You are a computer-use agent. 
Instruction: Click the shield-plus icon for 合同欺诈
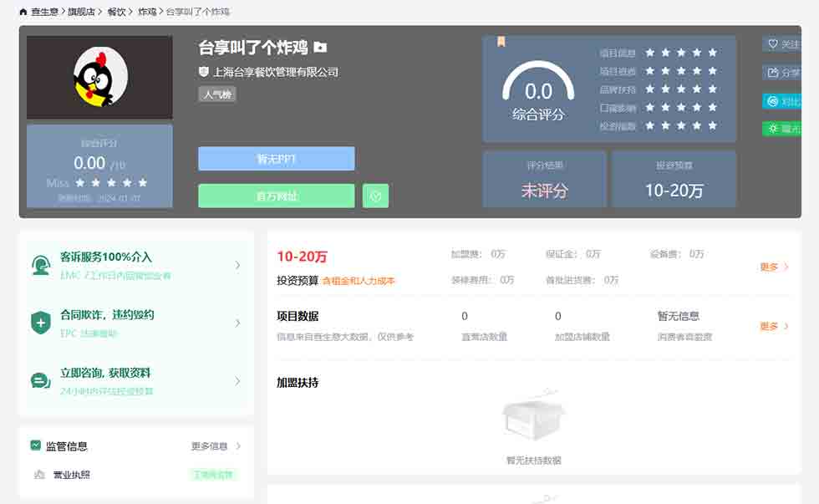[40, 323]
